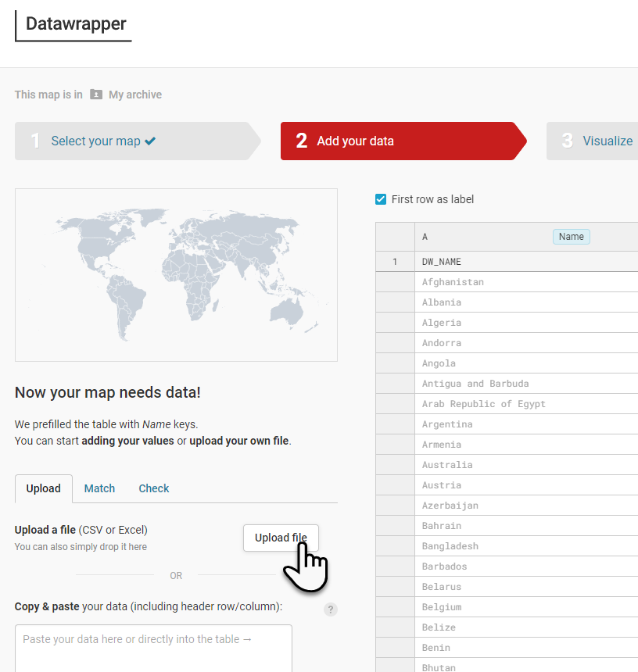Screen dimensions: 638x672
Task: Select the Belize cell
Action: [526, 627]
